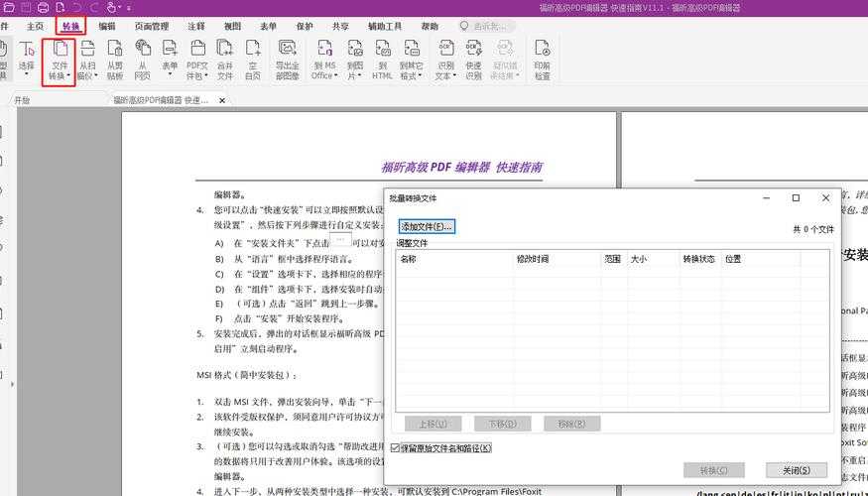Close the quick guide document tab
Image resolution: width=868 pixels, height=496 pixels.
click(222, 100)
